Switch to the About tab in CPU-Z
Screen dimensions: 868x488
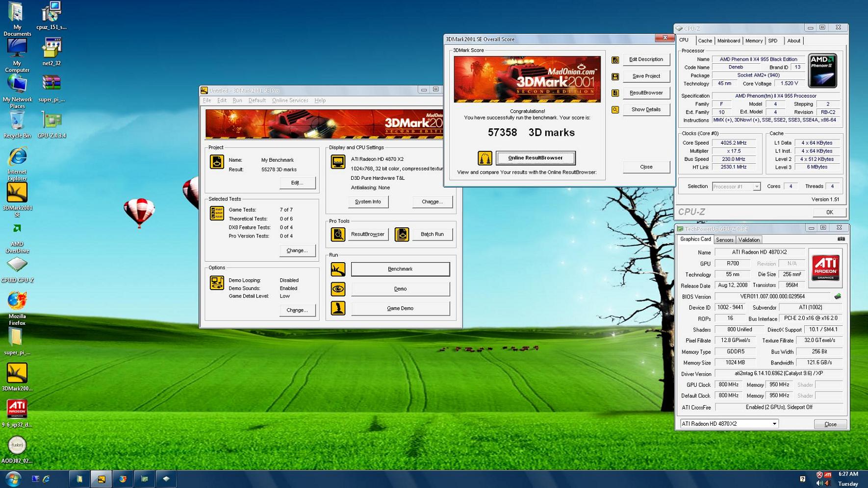(793, 41)
